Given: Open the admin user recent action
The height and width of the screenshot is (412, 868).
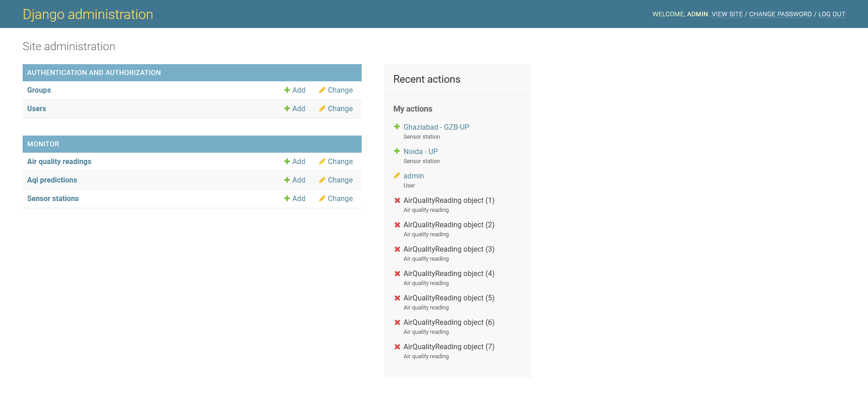Looking at the screenshot, I should pos(414,176).
